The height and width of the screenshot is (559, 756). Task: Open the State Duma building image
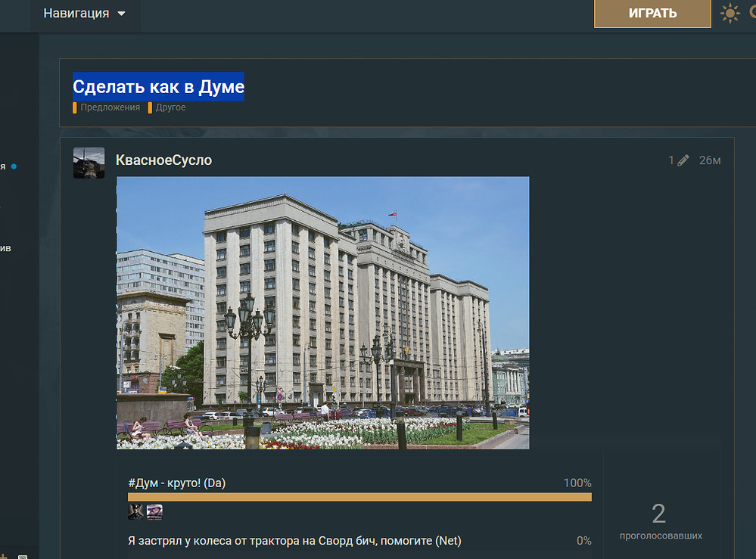tap(323, 312)
